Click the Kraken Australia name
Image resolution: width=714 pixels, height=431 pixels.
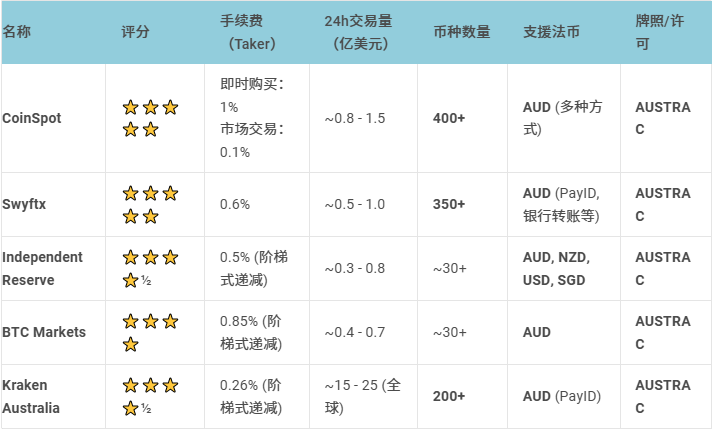point(31,396)
